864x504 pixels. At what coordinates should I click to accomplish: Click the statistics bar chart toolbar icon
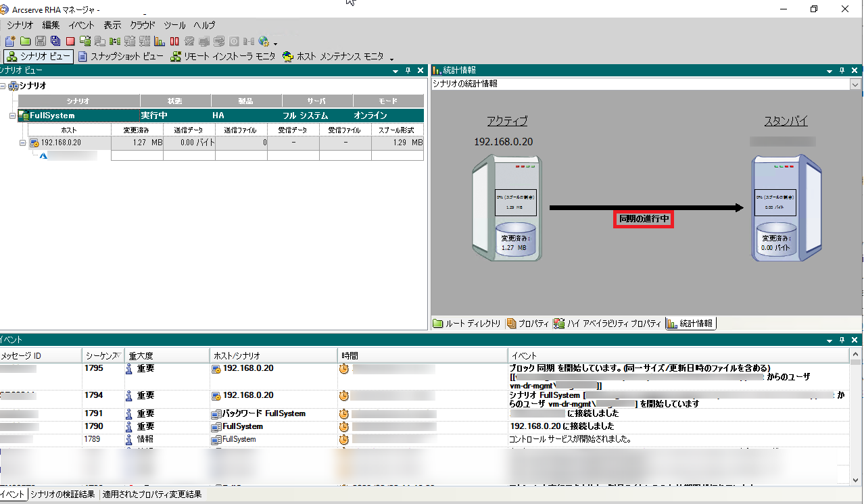(160, 41)
